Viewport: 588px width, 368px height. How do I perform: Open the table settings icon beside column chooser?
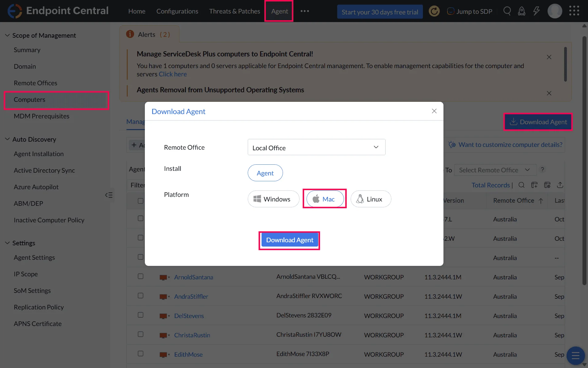547,185
